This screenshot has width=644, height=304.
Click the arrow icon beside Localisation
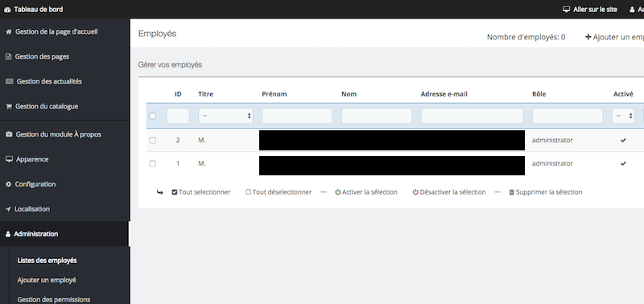click(8, 209)
